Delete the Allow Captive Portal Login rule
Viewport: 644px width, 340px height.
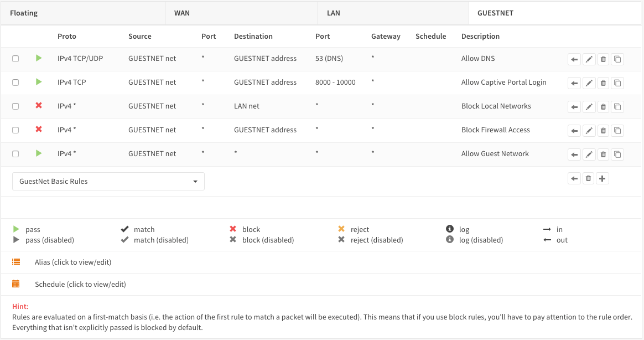point(603,83)
